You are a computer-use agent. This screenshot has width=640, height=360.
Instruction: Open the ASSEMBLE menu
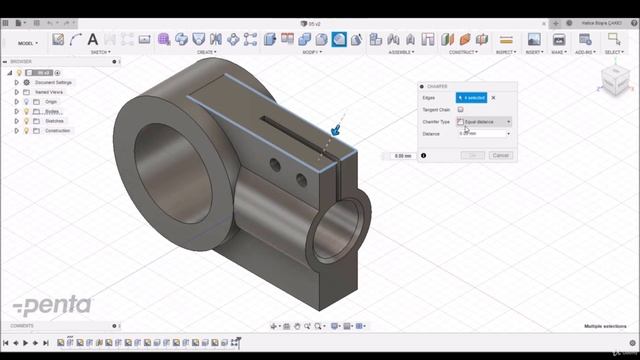(402, 52)
